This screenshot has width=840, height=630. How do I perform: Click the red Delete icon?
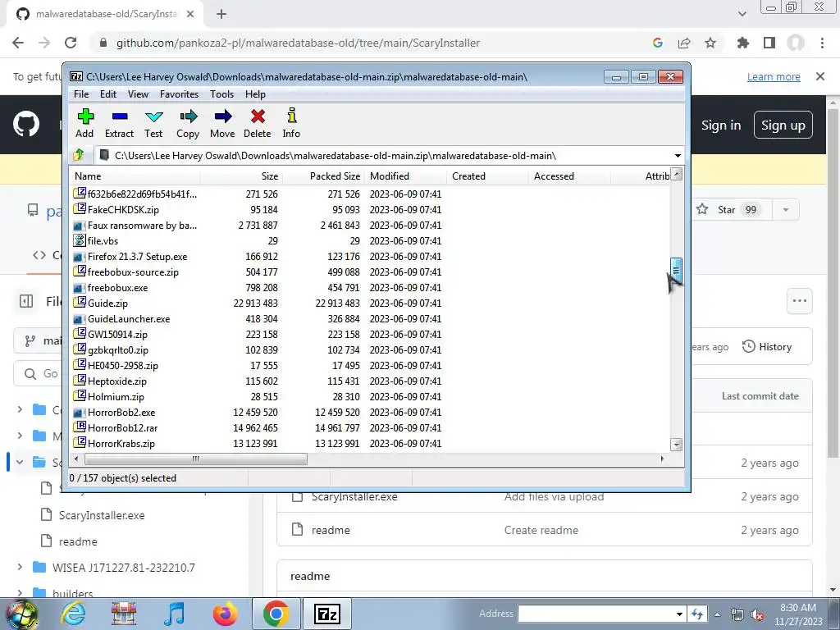tap(257, 124)
